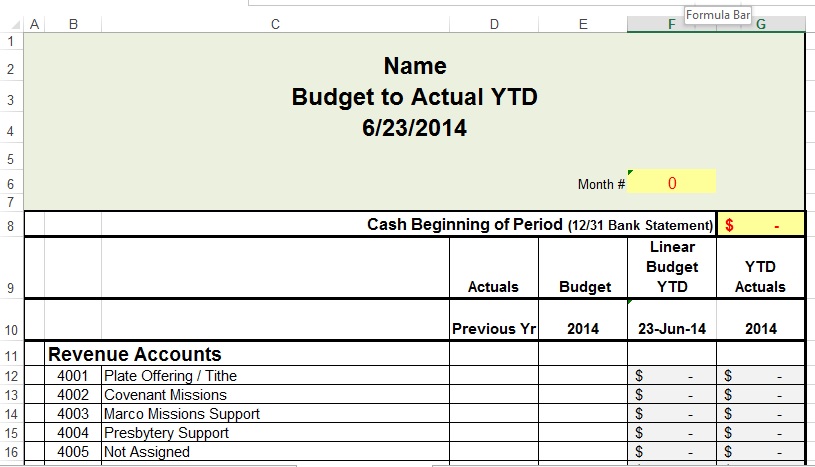The height and width of the screenshot is (467, 815).
Task: Select column B header
Action: pyautogui.click(x=73, y=24)
